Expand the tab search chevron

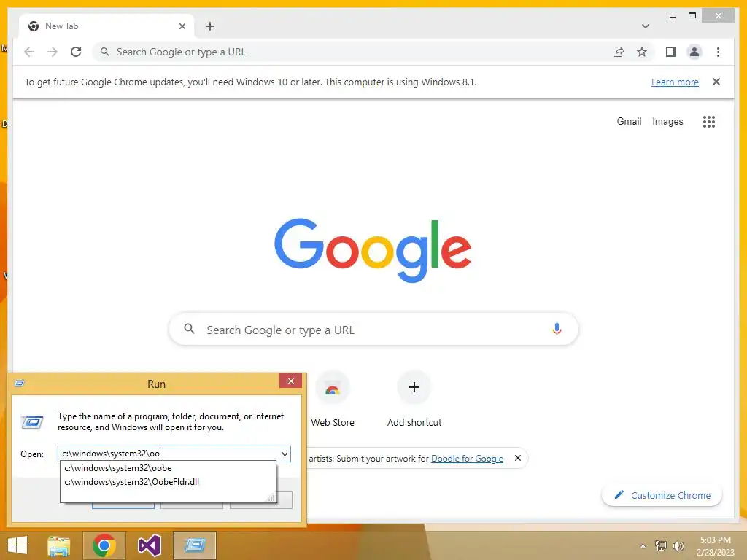click(x=646, y=26)
